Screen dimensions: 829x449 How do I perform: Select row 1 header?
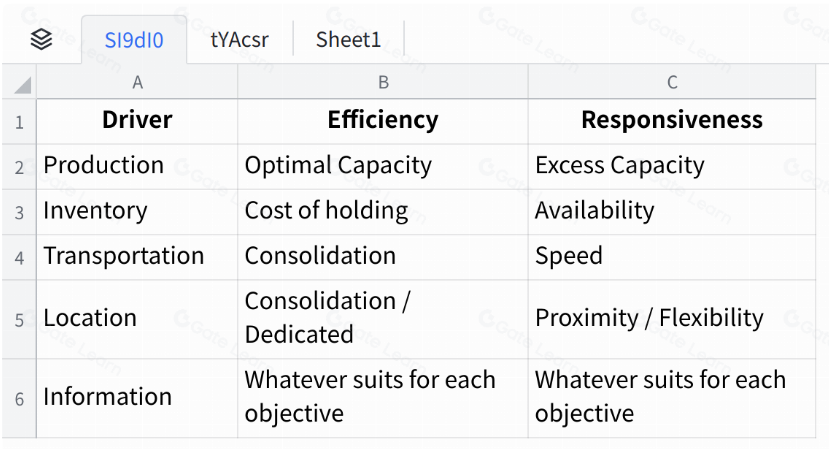point(19,122)
